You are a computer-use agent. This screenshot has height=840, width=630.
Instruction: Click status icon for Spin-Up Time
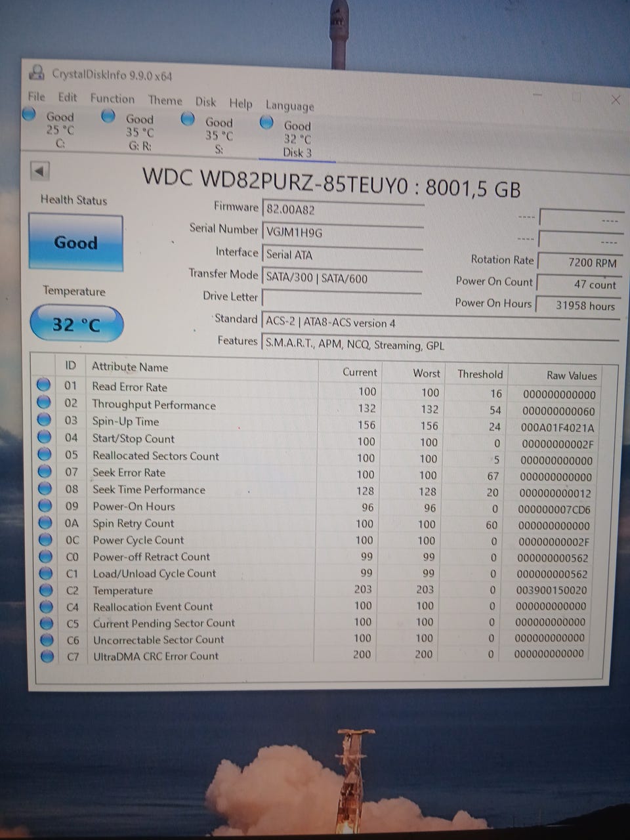click(x=44, y=419)
